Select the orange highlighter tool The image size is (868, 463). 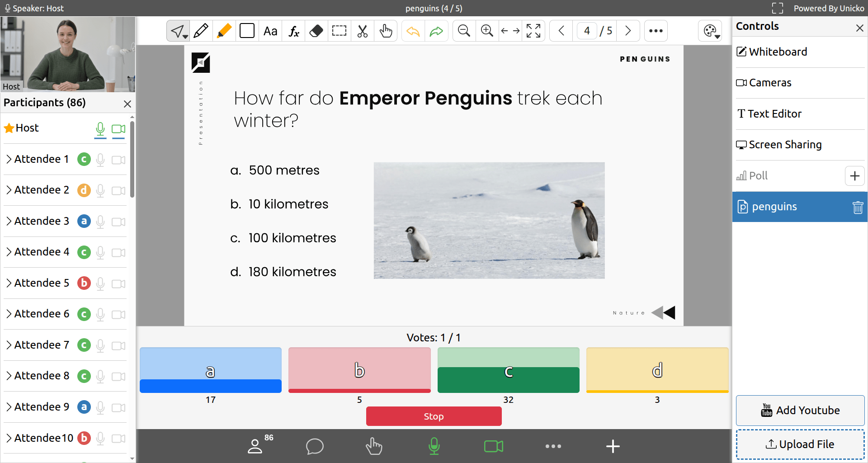click(x=224, y=31)
